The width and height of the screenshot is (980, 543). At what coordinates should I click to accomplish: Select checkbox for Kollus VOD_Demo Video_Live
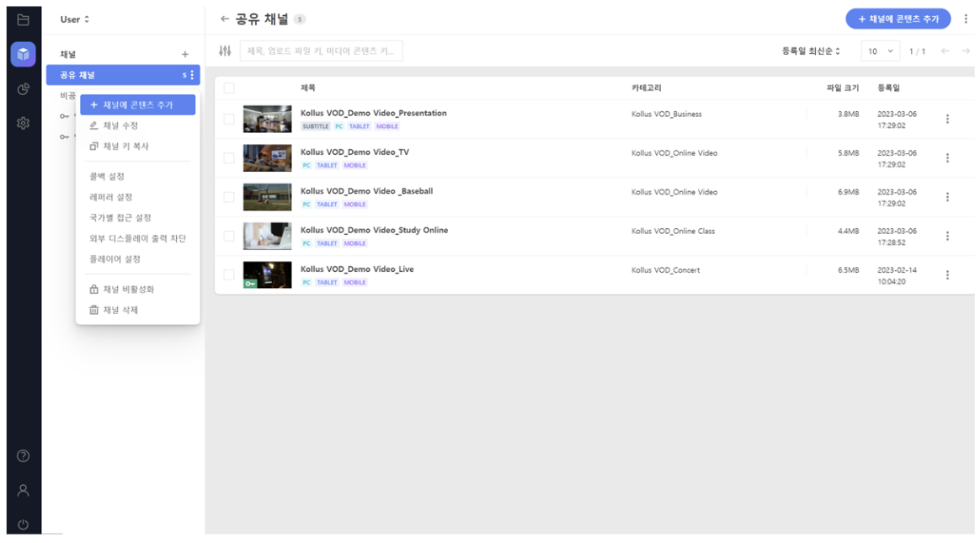(229, 274)
